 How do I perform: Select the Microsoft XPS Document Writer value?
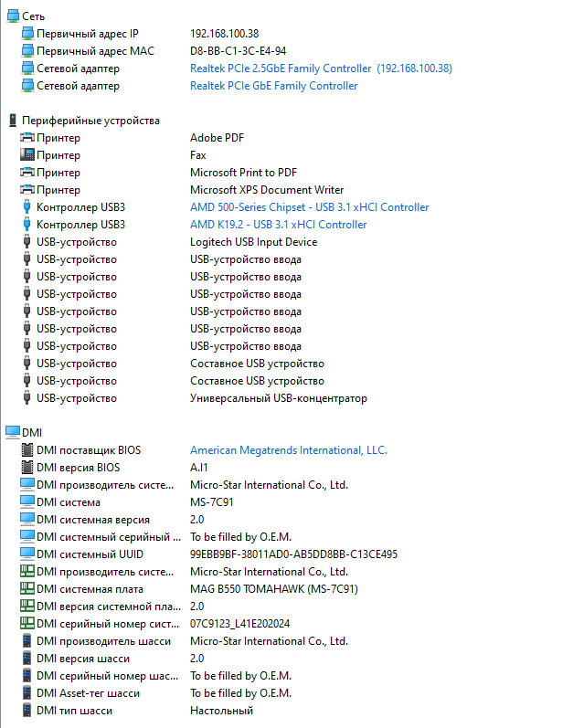(x=267, y=189)
